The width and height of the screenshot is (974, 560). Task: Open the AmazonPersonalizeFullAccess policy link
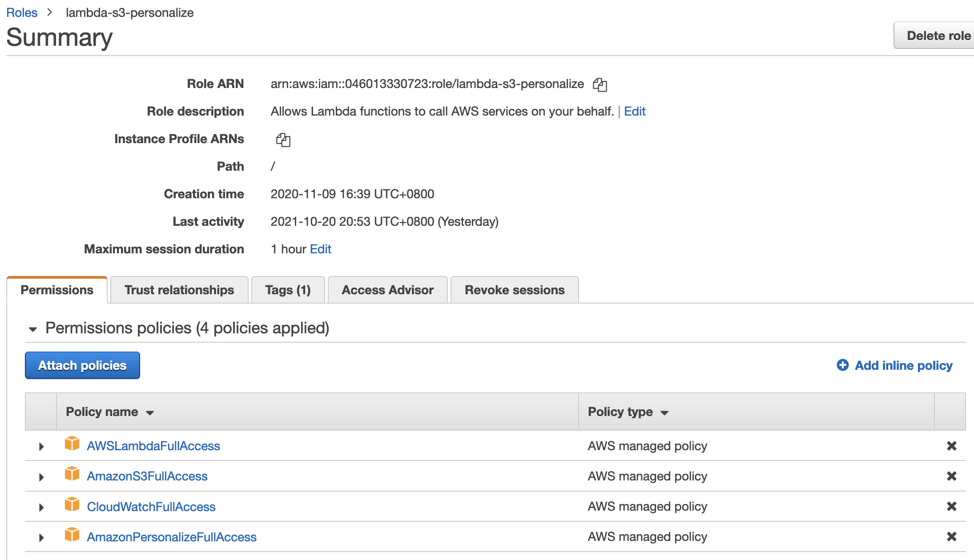pyautogui.click(x=172, y=537)
